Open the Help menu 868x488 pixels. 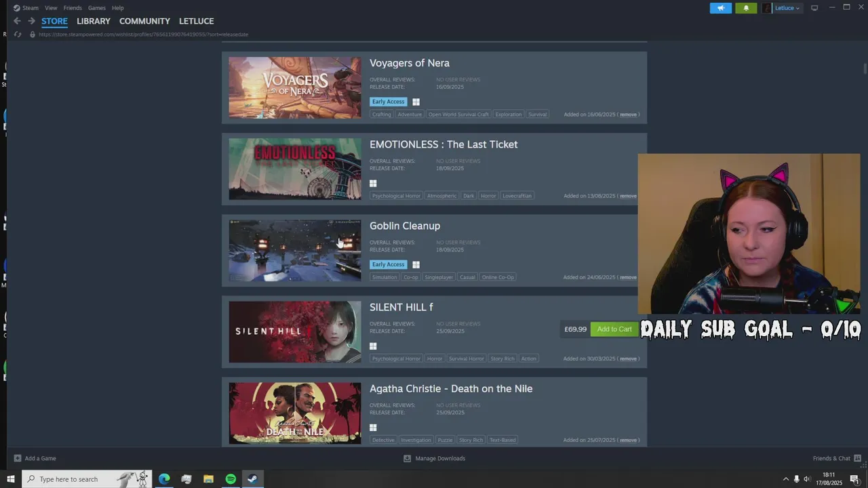[x=117, y=8]
